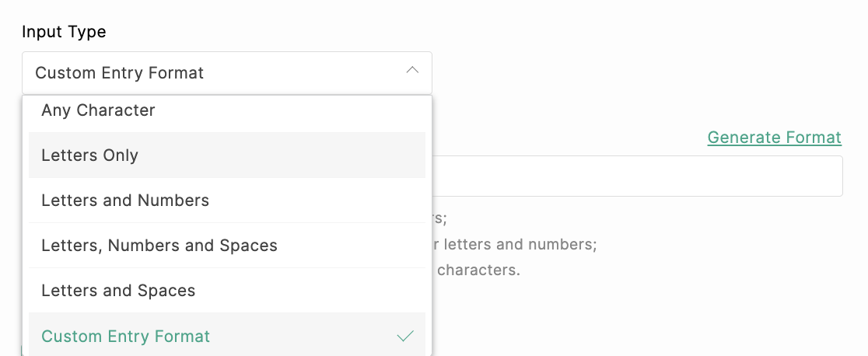Choose the Letters and Spaces option

tap(118, 291)
